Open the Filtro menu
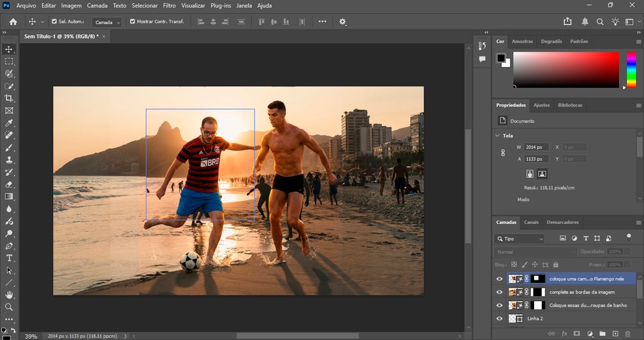The image size is (644, 340). pyautogui.click(x=169, y=5)
